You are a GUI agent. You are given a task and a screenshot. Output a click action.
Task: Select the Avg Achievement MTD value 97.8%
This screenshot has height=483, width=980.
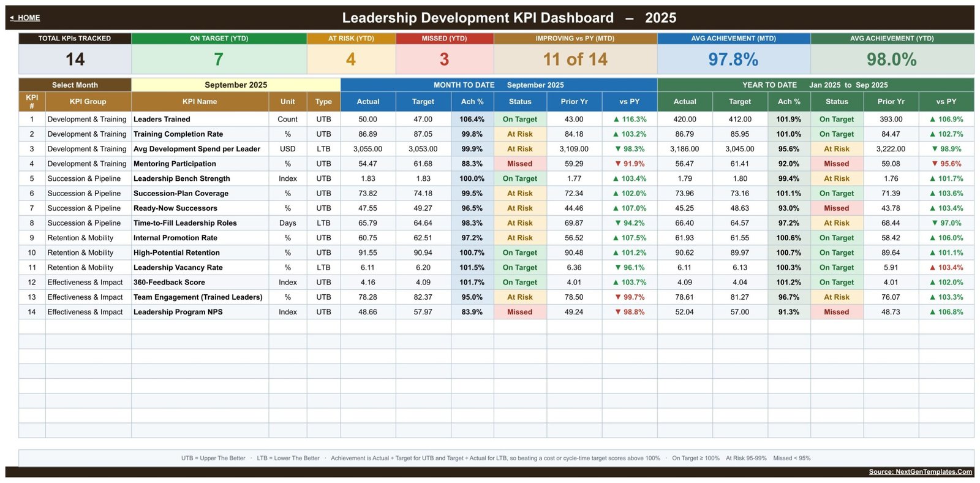[733, 59]
